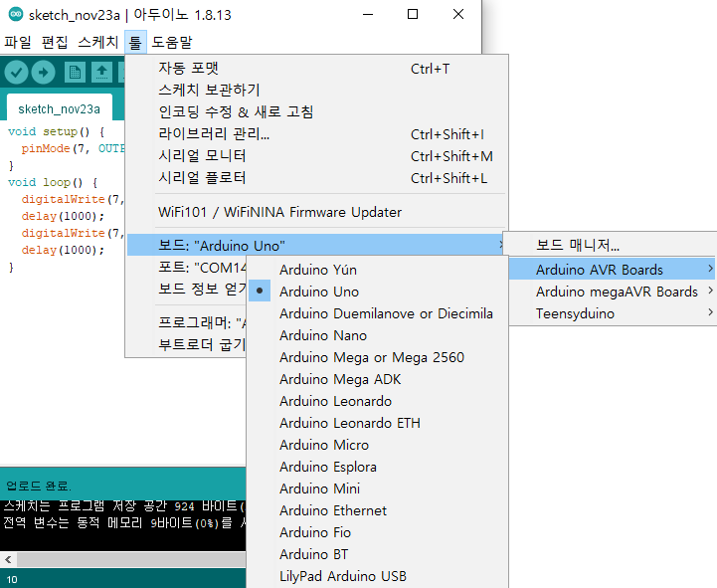Choose 스케치 보관하기 menu entry
The width and height of the screenshot is (717, 588).
click(x=316, y=91)
